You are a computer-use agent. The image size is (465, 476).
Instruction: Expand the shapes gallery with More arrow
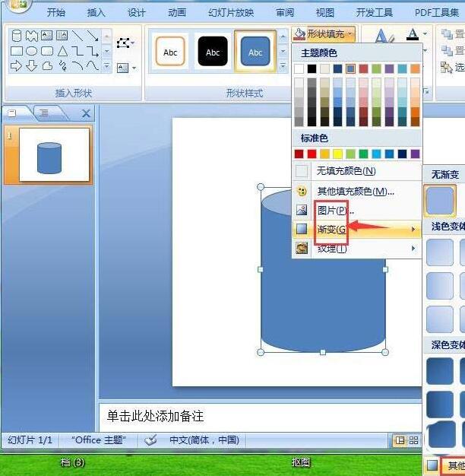tap(107, 66)
